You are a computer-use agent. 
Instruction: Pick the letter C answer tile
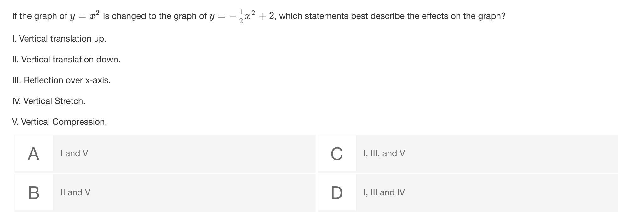[337, 154]
